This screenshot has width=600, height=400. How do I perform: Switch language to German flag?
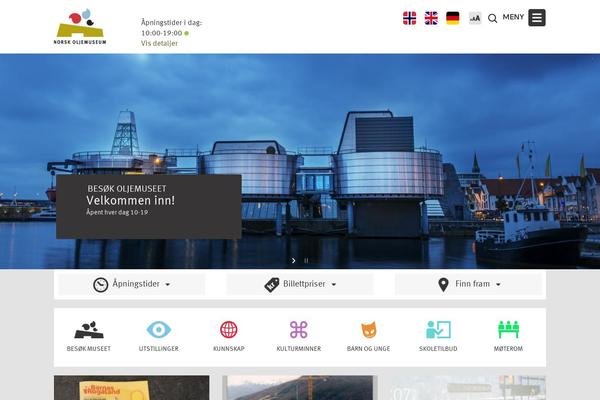coord(453,18)
